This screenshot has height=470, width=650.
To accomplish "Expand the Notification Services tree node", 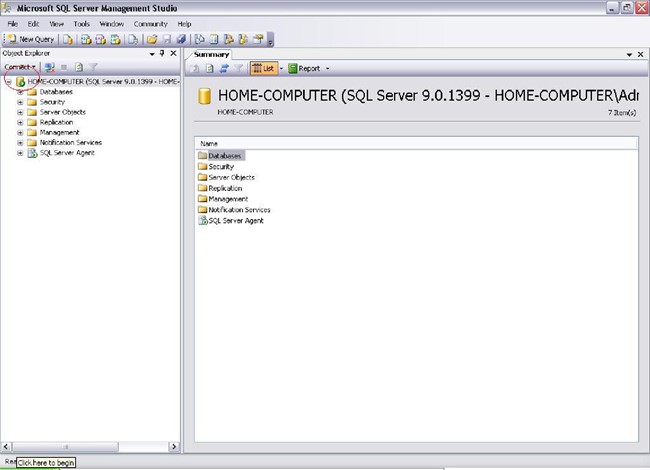I will point(20,143).
